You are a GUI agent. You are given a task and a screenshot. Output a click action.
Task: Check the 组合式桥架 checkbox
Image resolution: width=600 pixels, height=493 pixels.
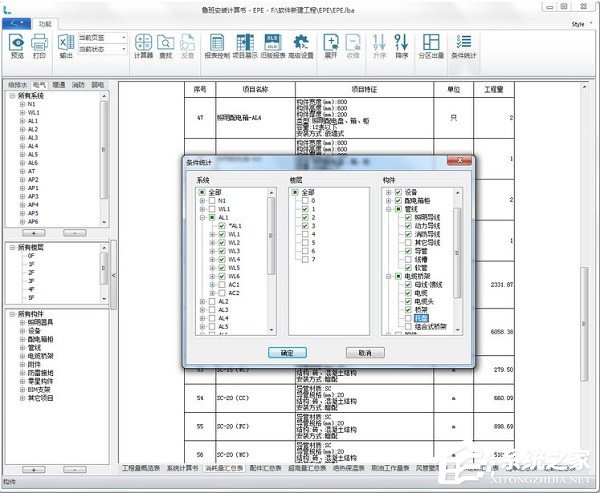click(x=408, y=326)
